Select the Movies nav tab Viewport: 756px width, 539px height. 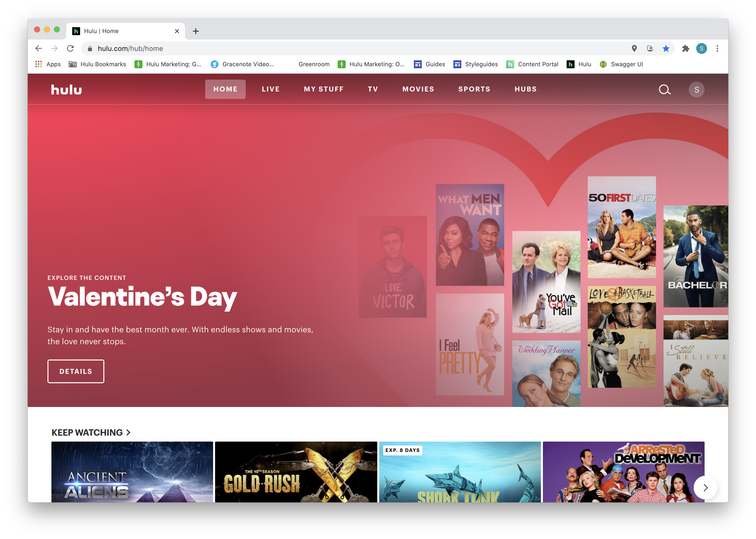[x=418, y=89]
